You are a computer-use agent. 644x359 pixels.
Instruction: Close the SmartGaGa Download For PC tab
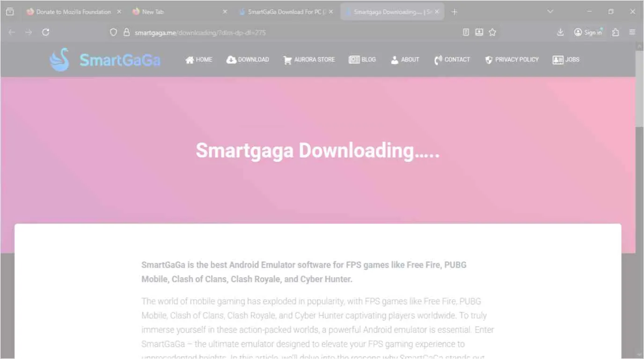click(331, 12)
